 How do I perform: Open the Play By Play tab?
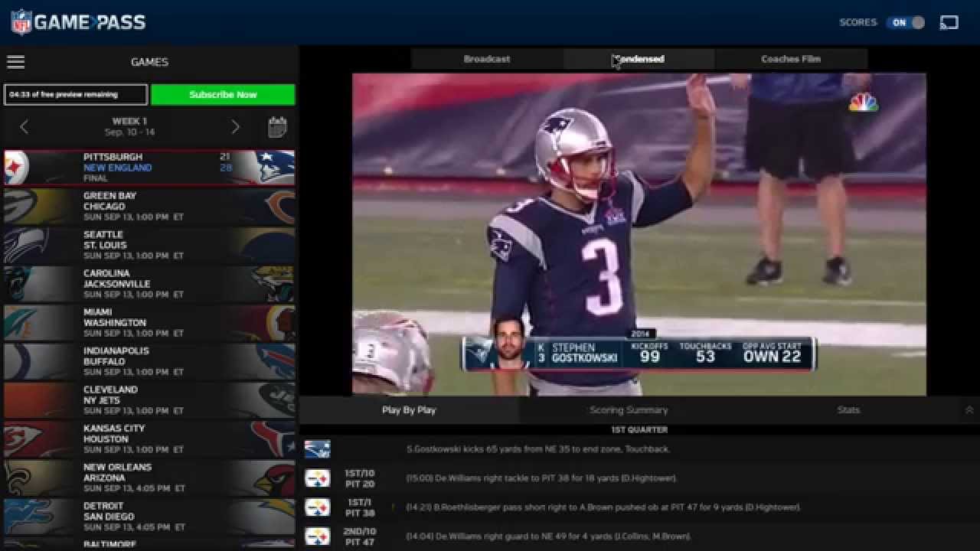[x=409, y=410]
